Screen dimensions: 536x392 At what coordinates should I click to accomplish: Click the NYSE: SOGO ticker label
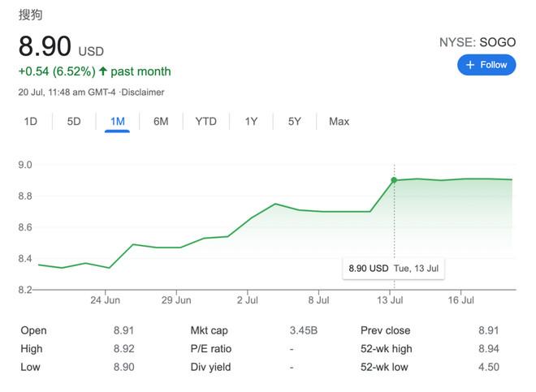(478, 42)
